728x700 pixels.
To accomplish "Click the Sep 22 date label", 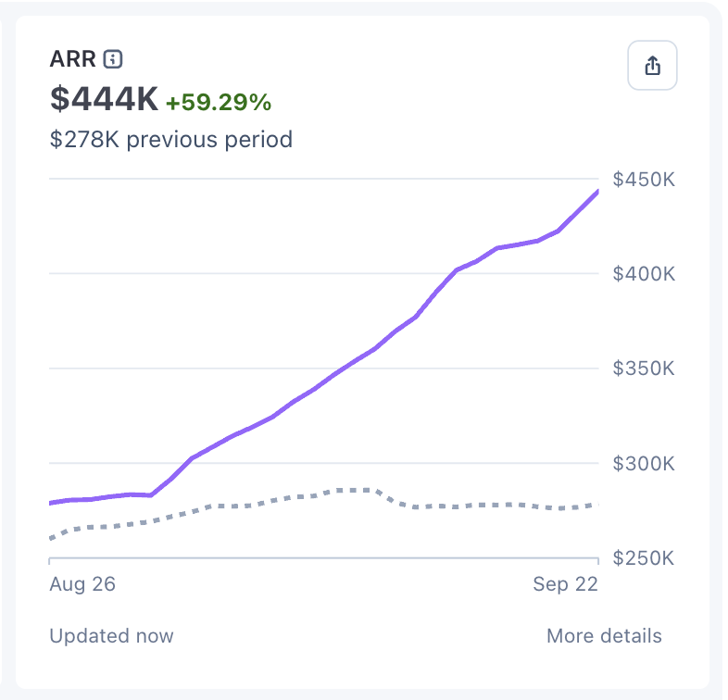I will pyautogui.click(x=566, y=584).
